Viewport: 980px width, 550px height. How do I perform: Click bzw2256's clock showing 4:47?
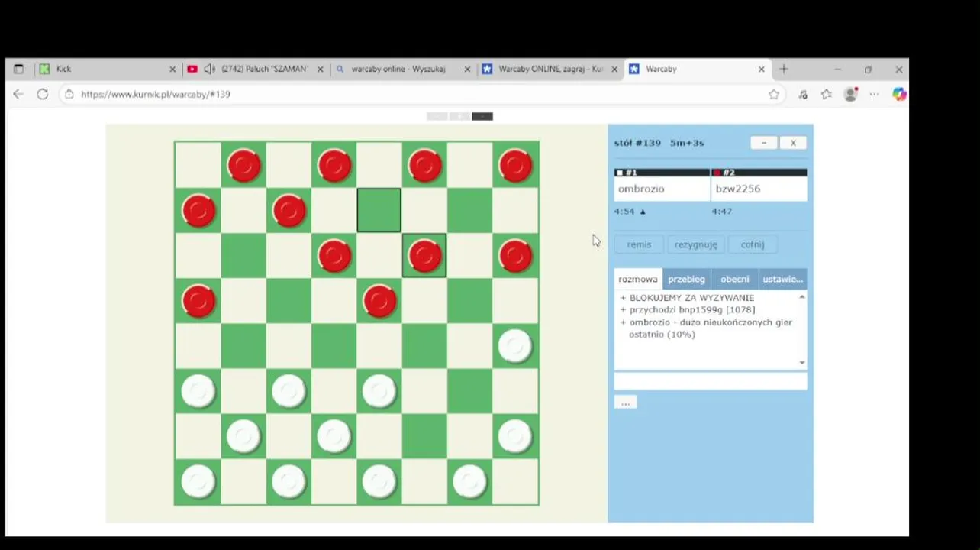tap(722, 212)
